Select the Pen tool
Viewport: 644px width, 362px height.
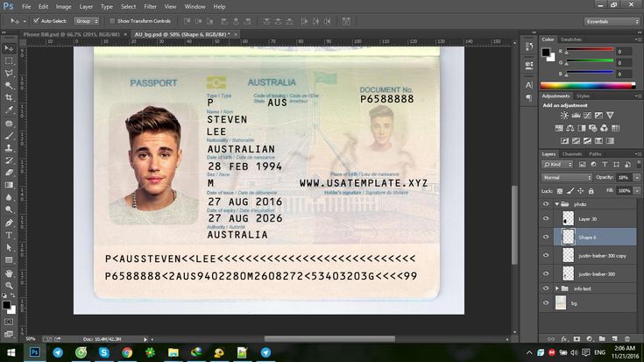click(x=9, y=223)
